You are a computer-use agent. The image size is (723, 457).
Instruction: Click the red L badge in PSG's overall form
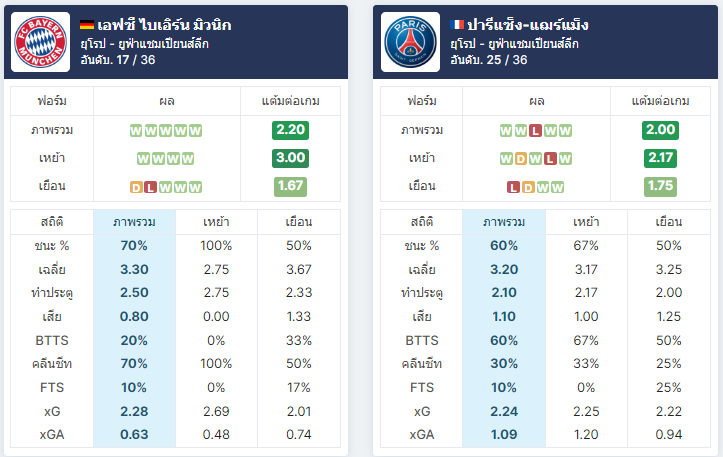pyautogui.click(x=535, y=131)
